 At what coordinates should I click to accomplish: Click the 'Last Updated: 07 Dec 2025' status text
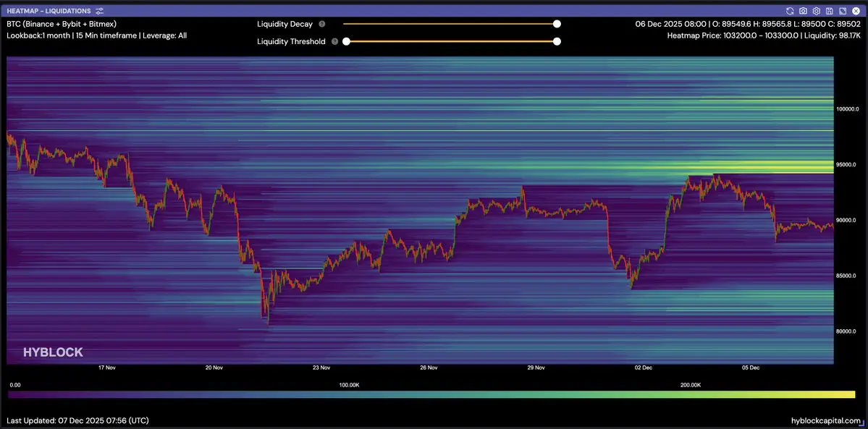(x=77, y=421)
